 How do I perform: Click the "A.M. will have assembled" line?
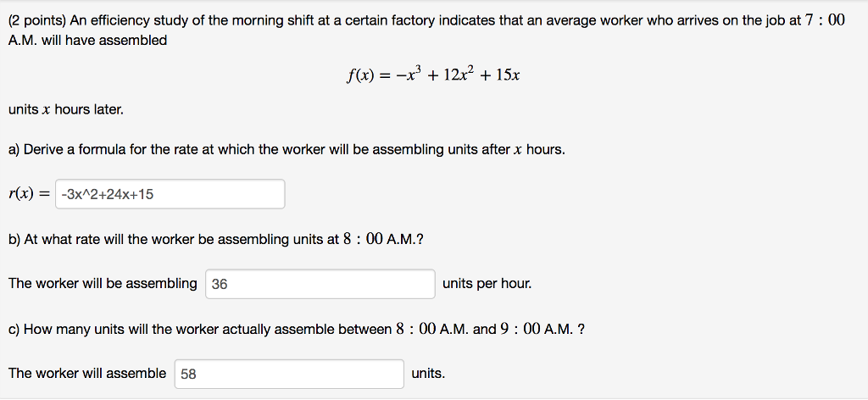(x=87, y=41)
